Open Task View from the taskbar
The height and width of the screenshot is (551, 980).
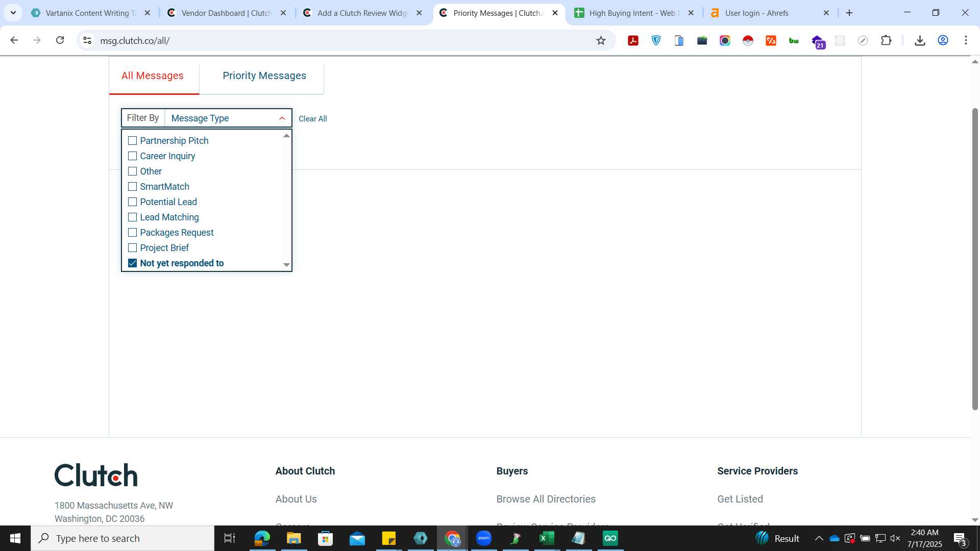click(x=230, y=538)
